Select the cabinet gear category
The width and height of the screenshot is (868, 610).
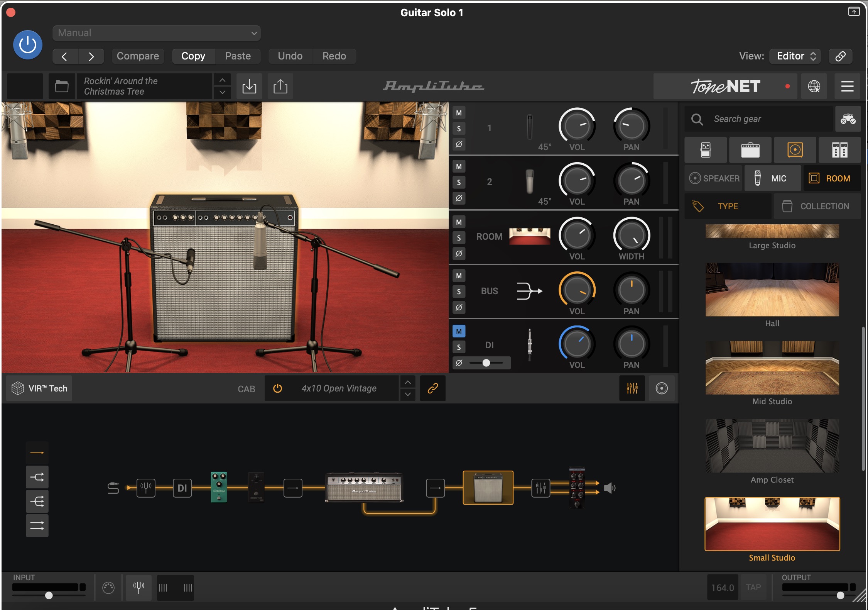795,150
